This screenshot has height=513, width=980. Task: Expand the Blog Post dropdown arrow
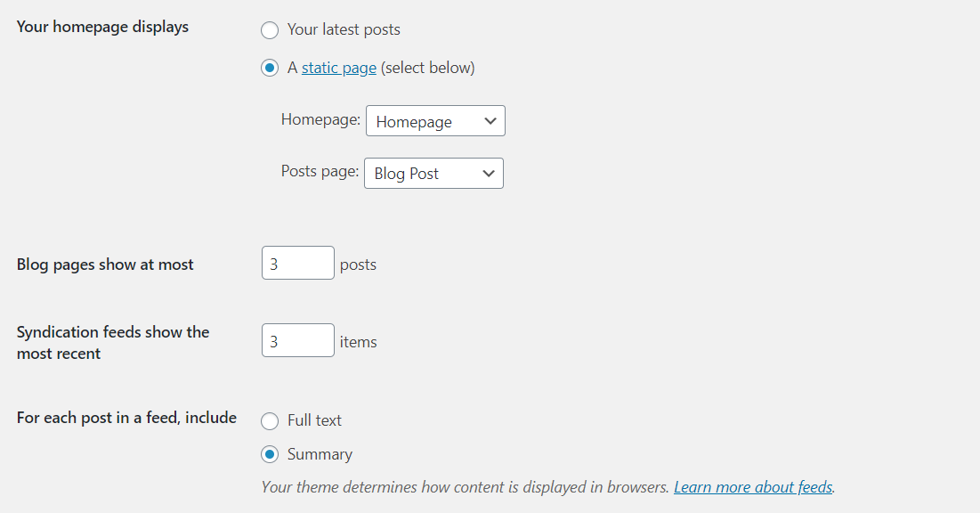488,173
